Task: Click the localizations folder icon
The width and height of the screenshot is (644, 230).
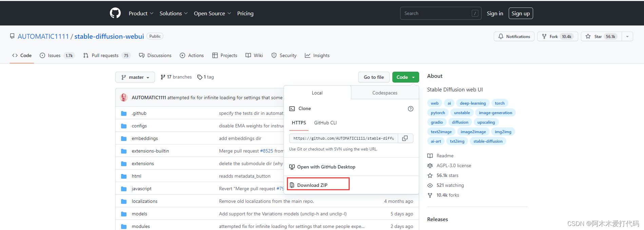Action: tap(124, 201)
